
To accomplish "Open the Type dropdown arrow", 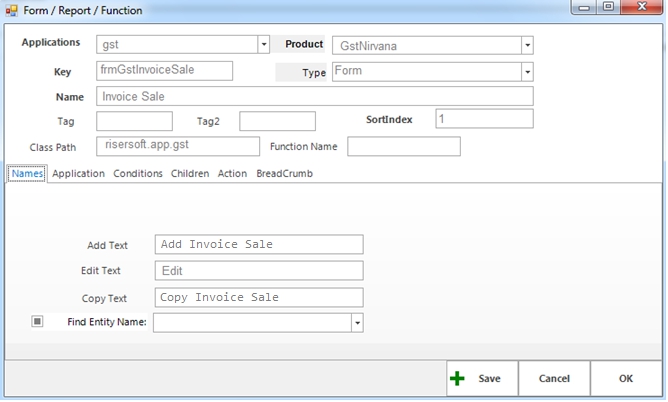I will coord(527,72).
